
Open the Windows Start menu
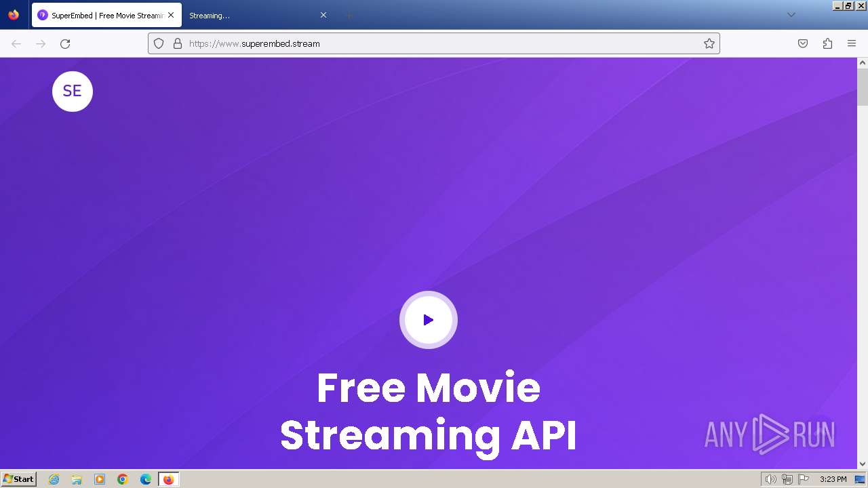coord(19,479)
